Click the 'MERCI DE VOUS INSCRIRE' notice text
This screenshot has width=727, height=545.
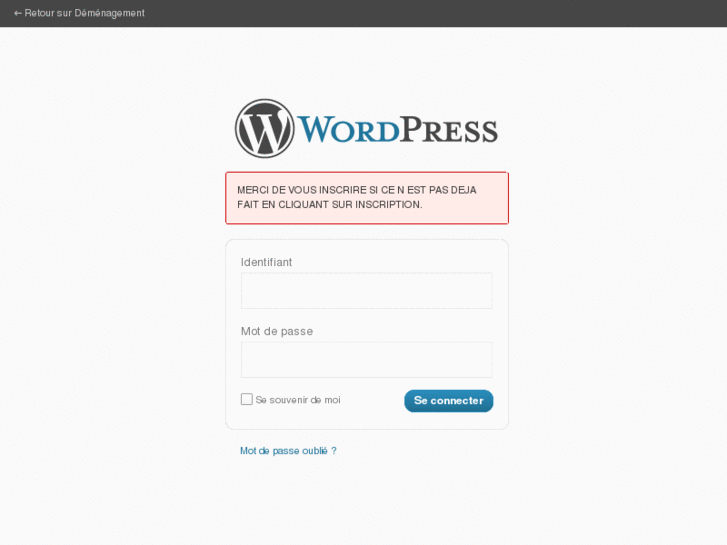click(357, 197)
